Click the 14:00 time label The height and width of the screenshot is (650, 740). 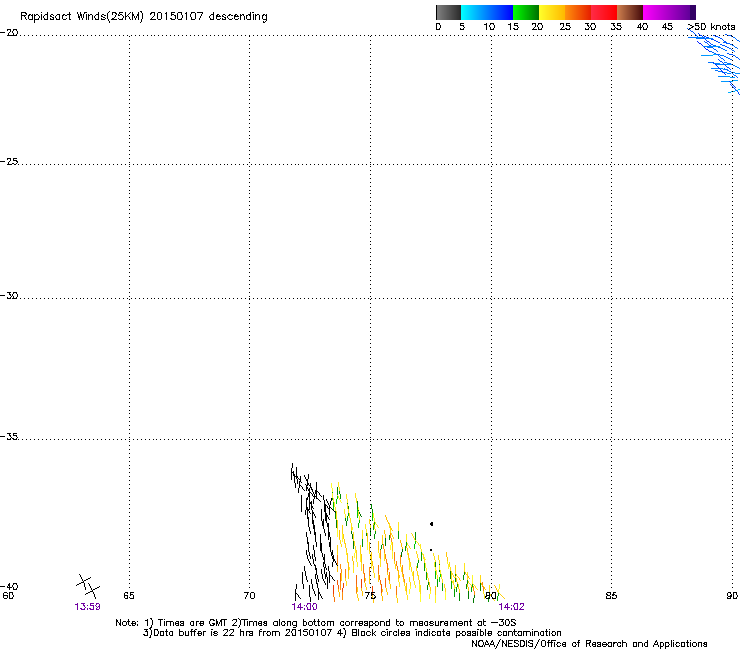304,607
